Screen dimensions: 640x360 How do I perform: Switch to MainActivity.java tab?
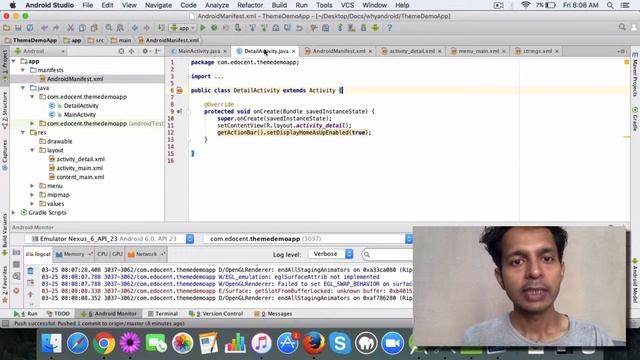199,51
